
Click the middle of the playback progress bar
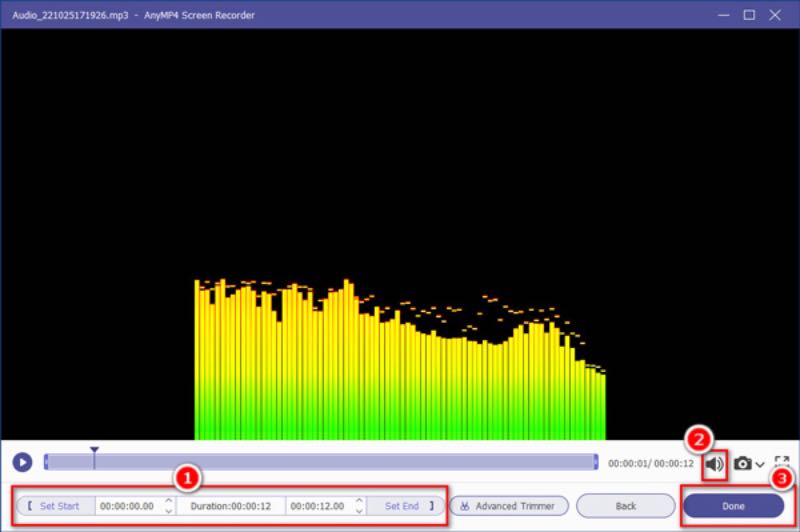(320, 462)
